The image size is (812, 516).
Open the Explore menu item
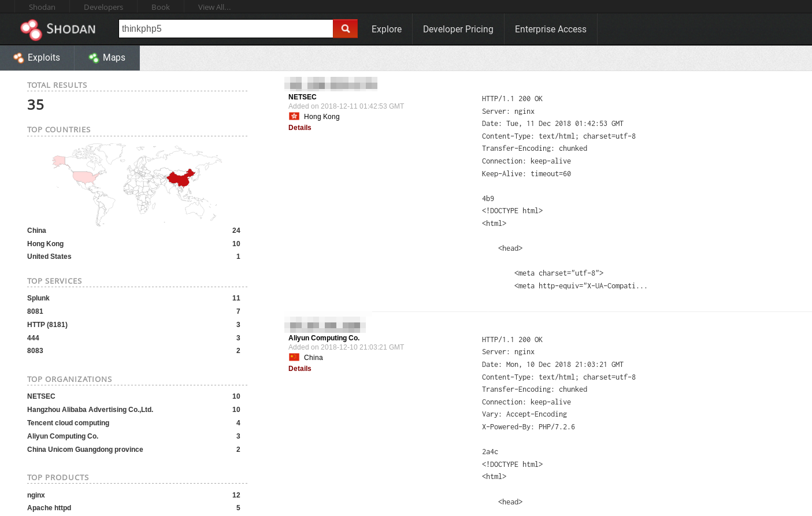point(386,29)
